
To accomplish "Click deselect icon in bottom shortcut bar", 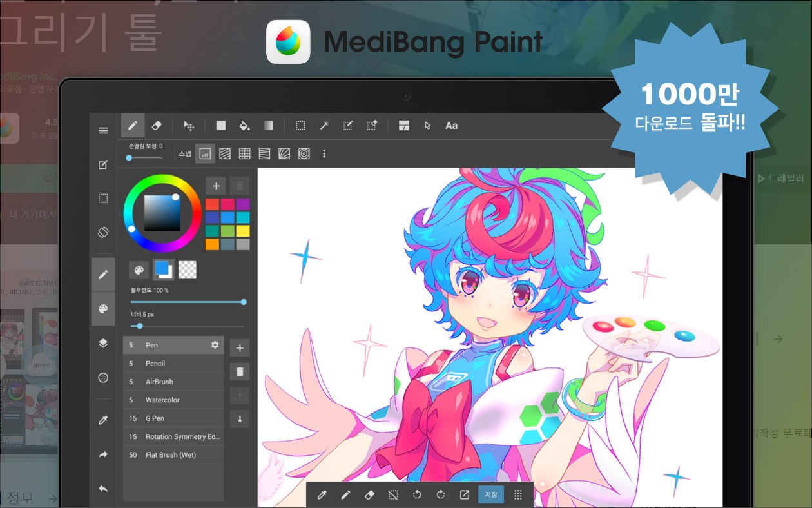I will (393, 494).
